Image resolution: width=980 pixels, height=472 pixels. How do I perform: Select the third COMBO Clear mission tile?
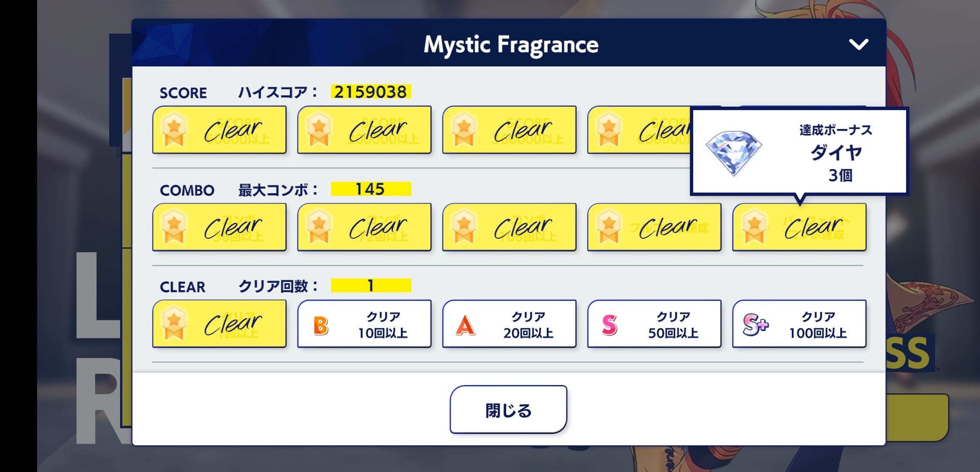(x=509, y=227)
